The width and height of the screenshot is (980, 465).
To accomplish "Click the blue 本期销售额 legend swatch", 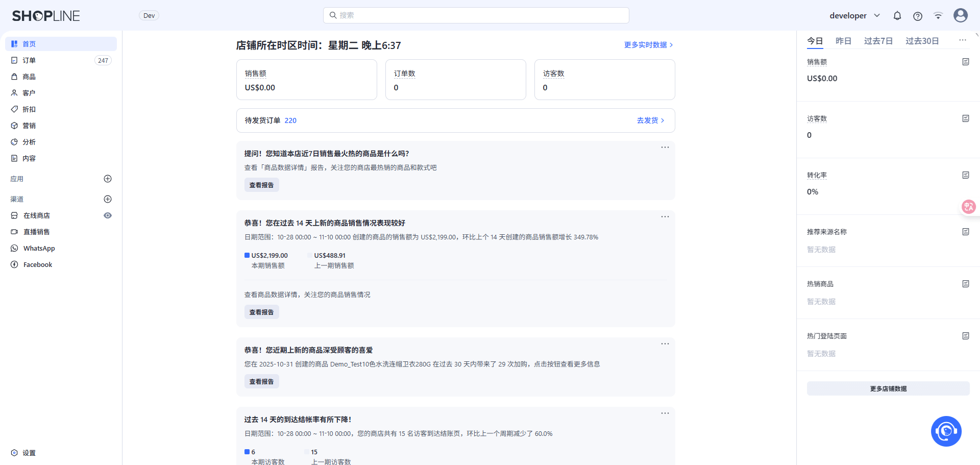I will pyautogui.click(x=247, y=255).
